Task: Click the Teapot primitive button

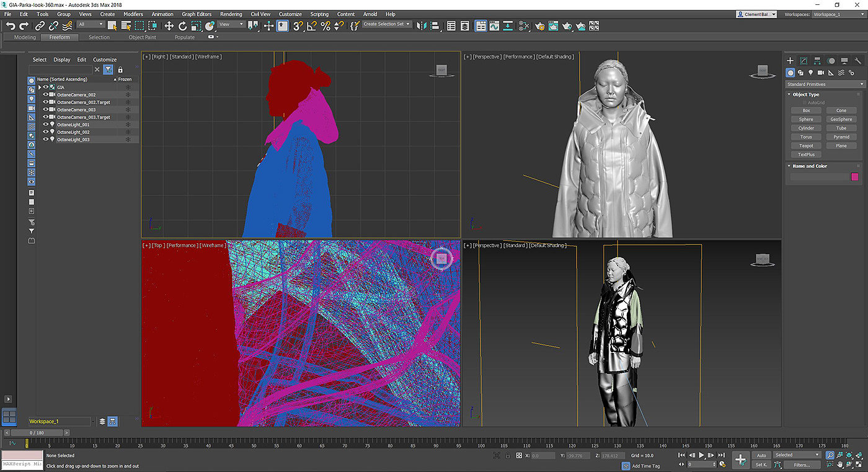Action: point(806,146)
